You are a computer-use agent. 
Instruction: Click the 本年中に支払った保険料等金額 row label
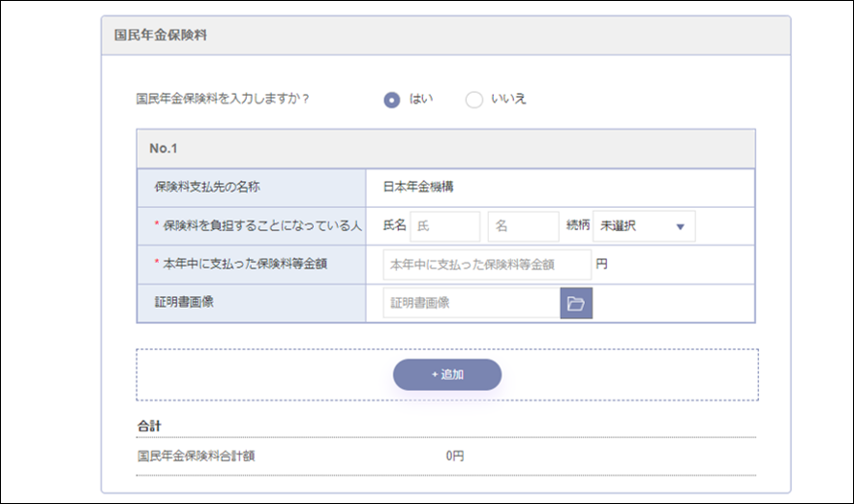point(245,264)
